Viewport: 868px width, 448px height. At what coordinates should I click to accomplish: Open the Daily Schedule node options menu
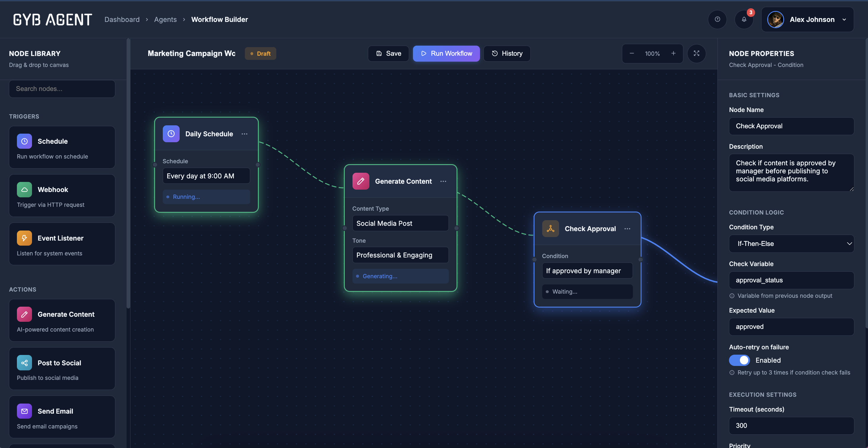coord(244,134)
